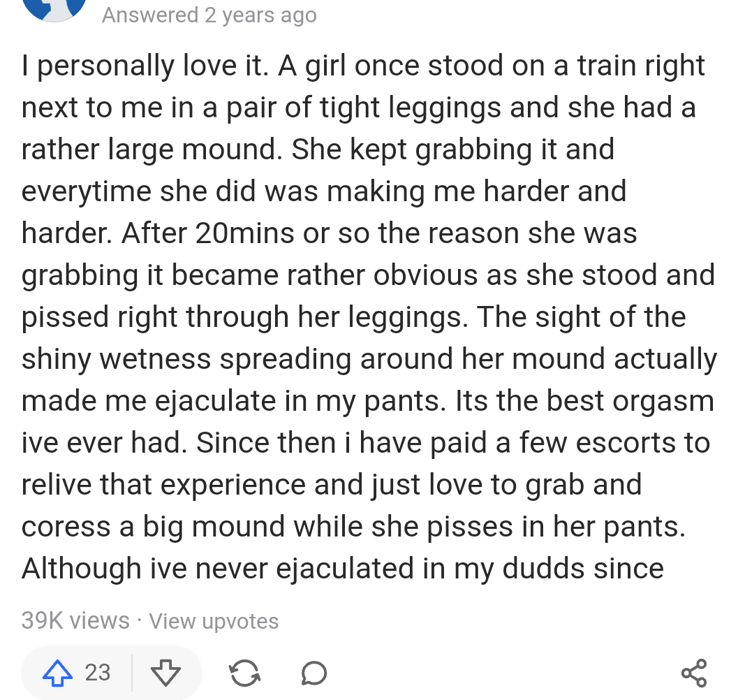Click the "Answered 2 years ago" timestamp
The height and width of the screenshot is (700, 745).
pos(209,15)
